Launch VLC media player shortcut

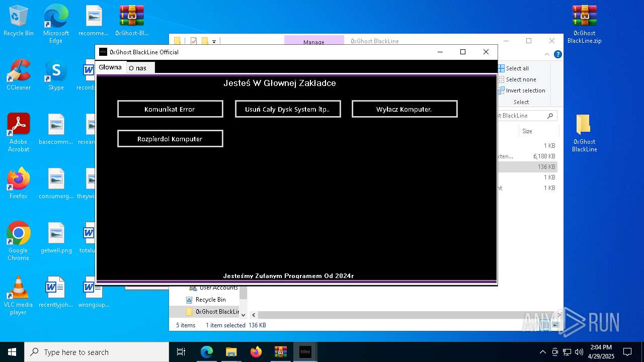[x=18, y=296]
